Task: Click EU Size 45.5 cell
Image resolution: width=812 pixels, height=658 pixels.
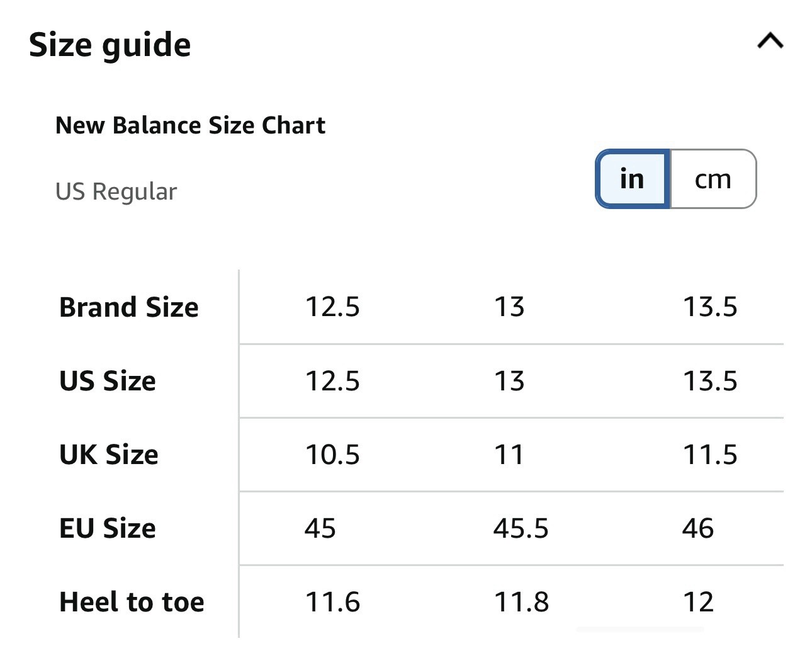Action: 521,528
